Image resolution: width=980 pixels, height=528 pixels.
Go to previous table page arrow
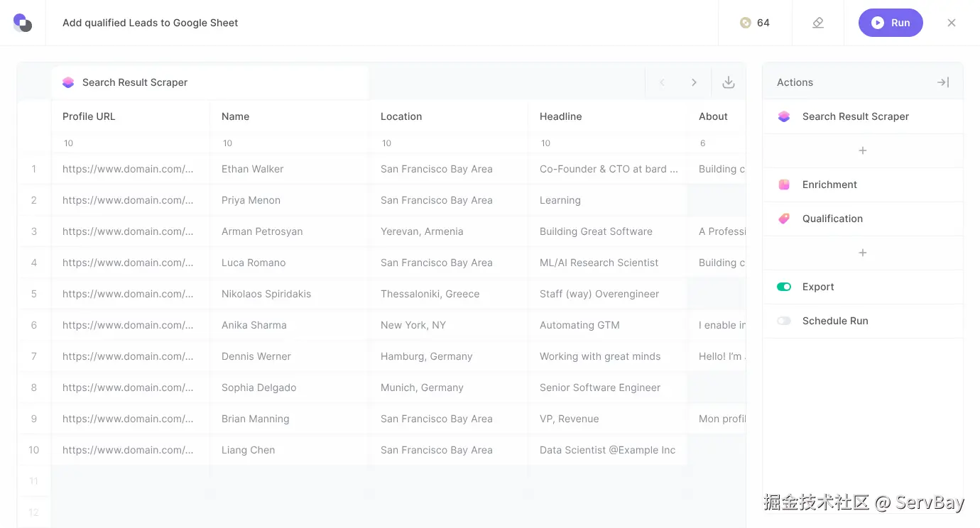(662, 82)
